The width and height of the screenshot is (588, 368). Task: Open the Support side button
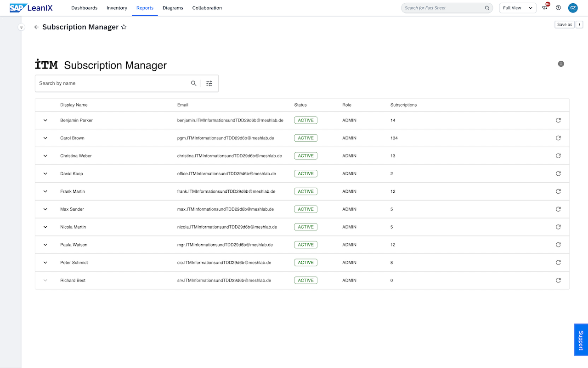point(581,339)
